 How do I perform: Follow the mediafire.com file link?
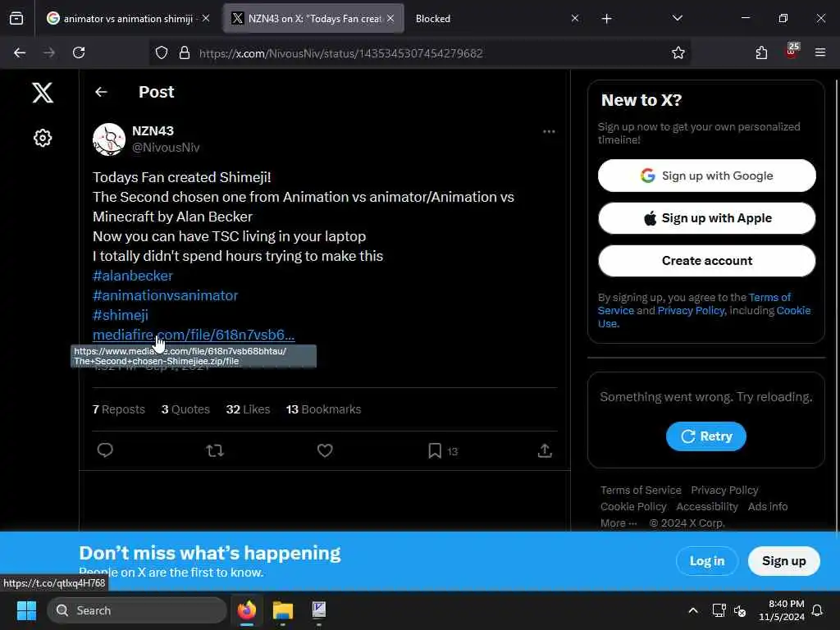click(194, 335)
